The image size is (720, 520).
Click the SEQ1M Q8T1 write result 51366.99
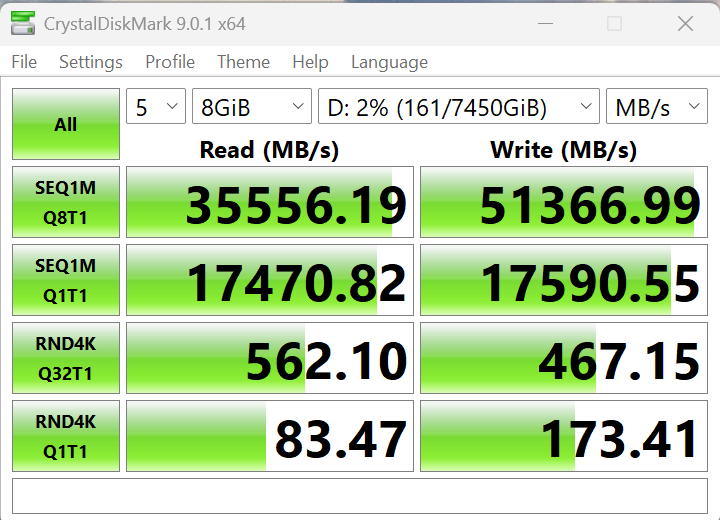coord(564,203)
